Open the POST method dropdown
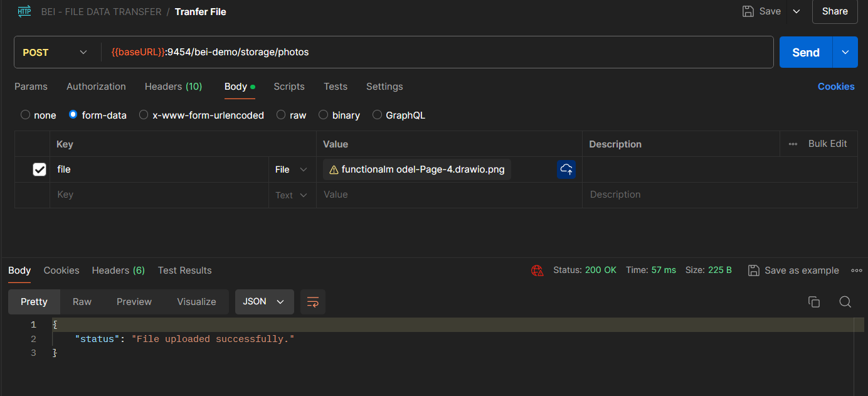This screenshot has height=396, width=868. (55, 53)
